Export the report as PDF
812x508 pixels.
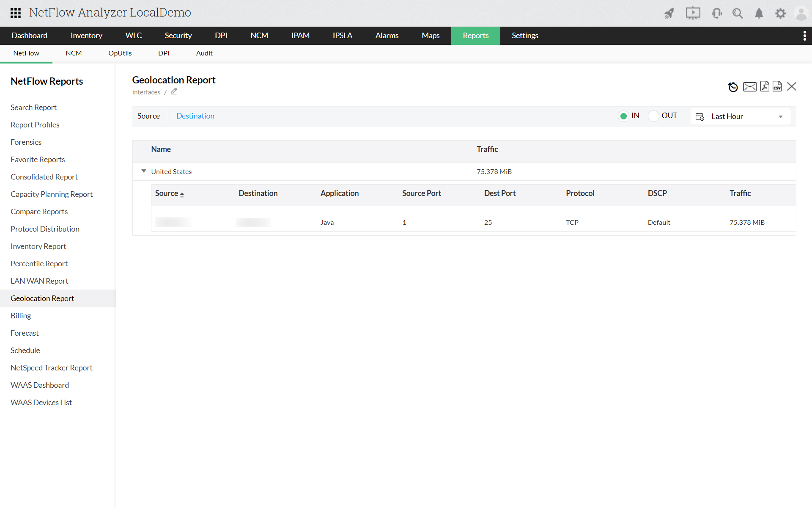point(765,86)
